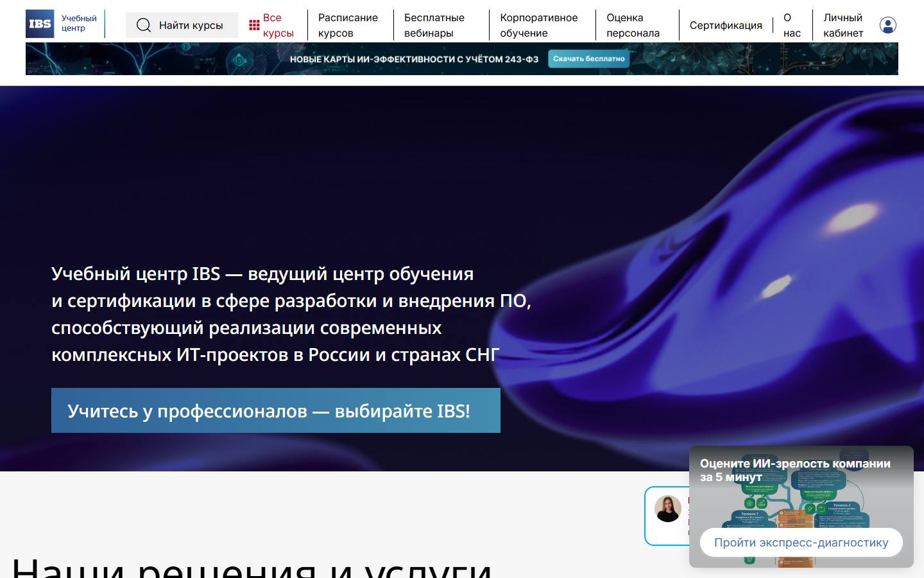
Task: Click the red grid icon beside Все курсы
Action: tap(255, 26)
